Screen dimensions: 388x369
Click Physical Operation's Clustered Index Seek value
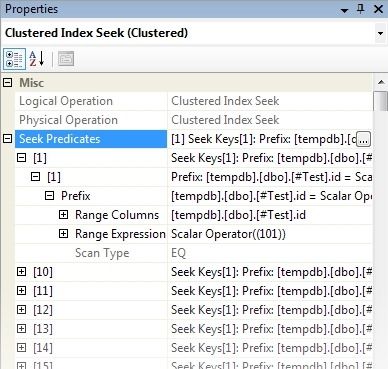coord(225,120)
